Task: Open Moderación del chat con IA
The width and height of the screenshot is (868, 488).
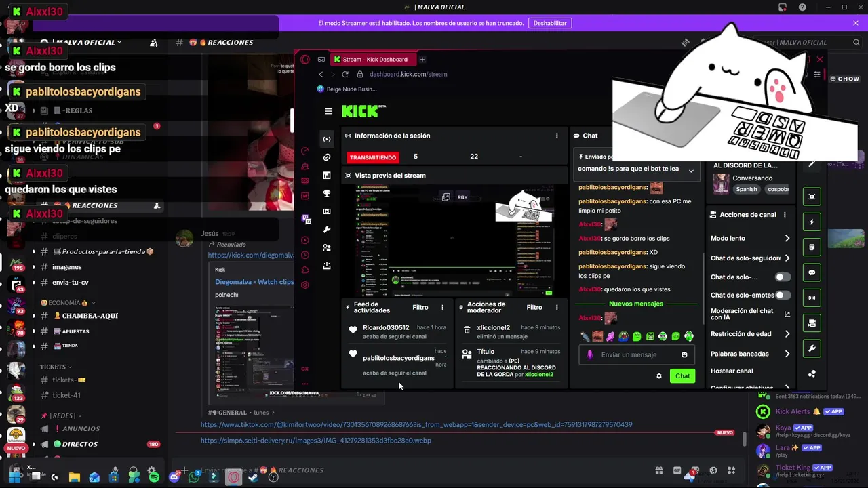Action: 751,314
